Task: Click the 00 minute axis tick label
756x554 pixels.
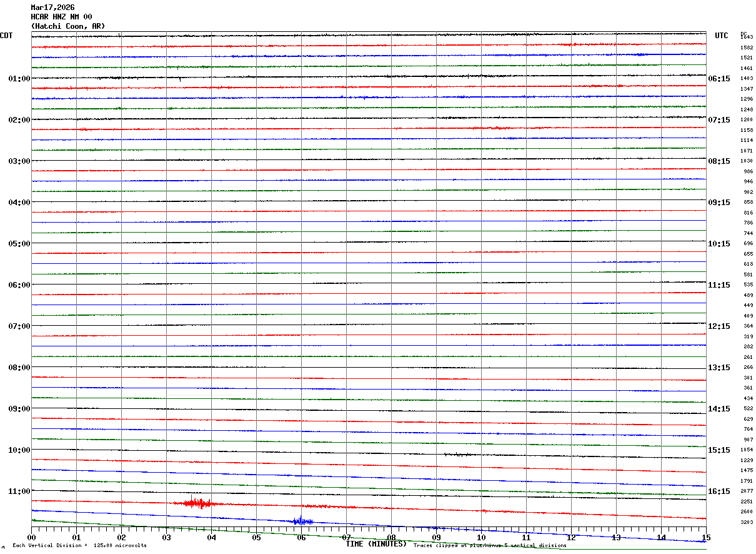Action: (31, 538)
